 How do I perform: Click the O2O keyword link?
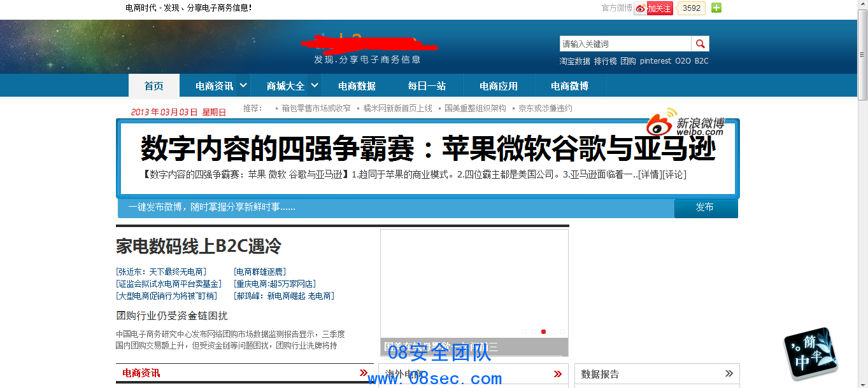683,61
